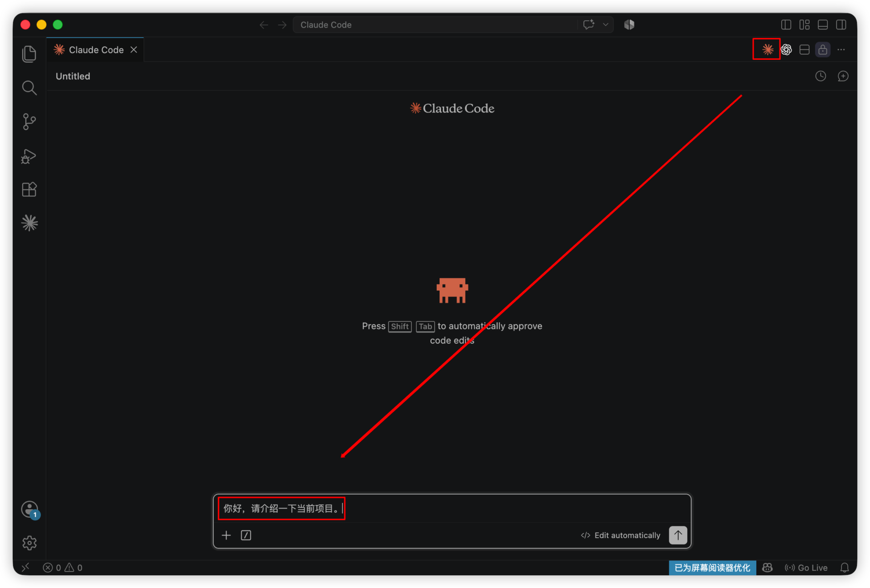Open the notifications bell

point(844,568)
